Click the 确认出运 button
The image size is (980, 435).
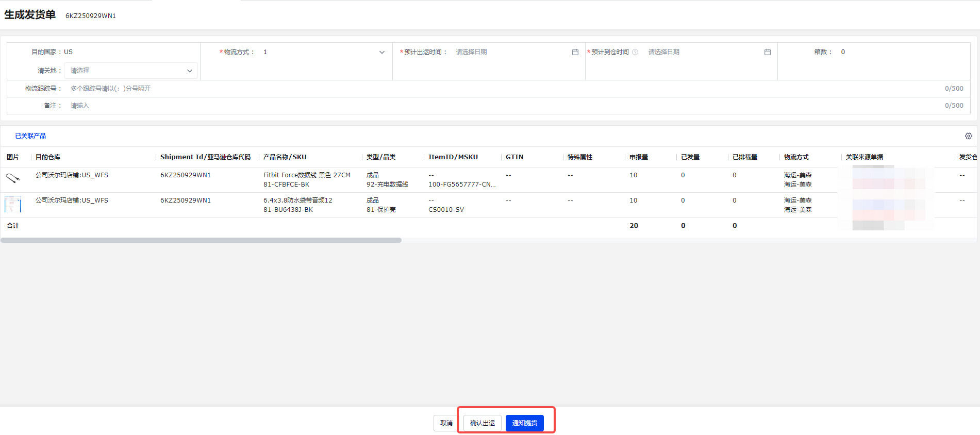point(483,423)
